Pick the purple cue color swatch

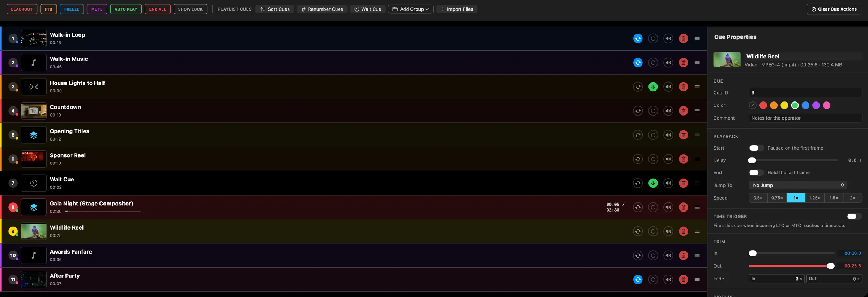click(x=816, y=105)
